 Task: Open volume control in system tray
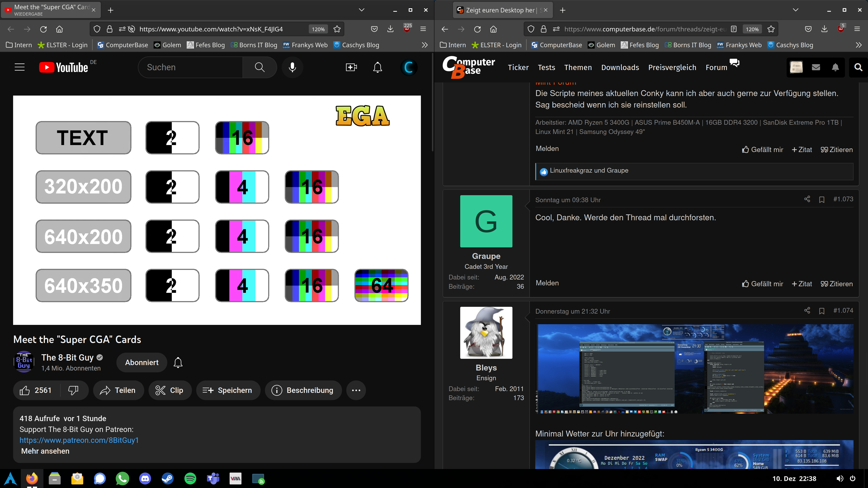pyautogui.click(x=840, y=479)
